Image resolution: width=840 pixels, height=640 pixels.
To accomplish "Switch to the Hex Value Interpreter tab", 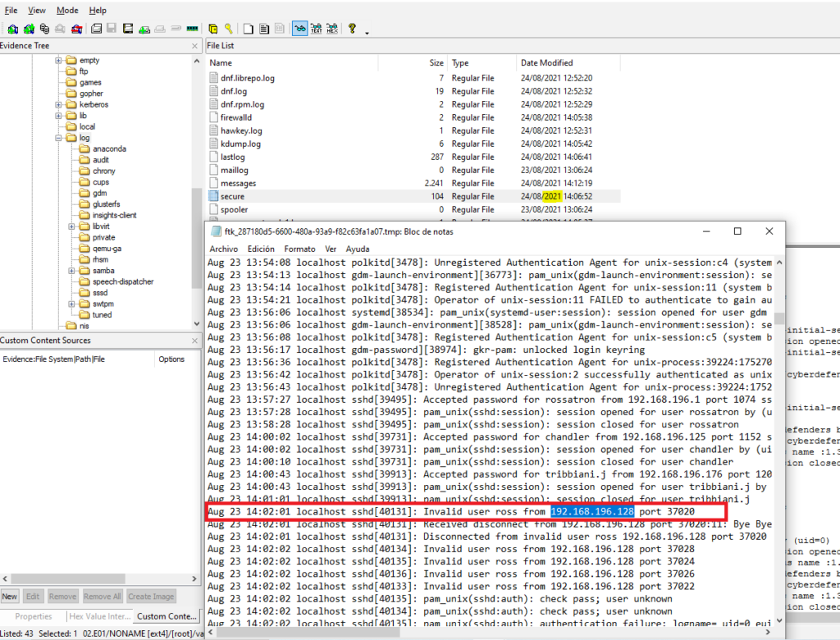I will click(98, 616).
